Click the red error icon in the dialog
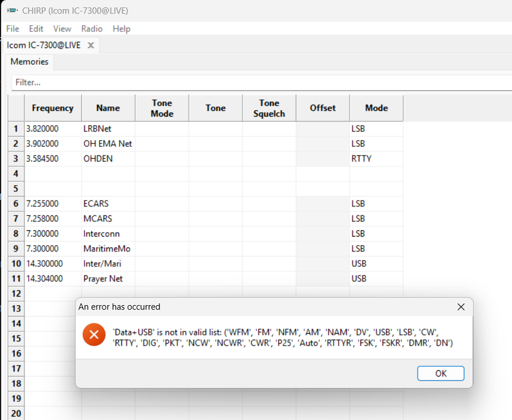This screenshot has height=420, width=512. pos(94,334)
